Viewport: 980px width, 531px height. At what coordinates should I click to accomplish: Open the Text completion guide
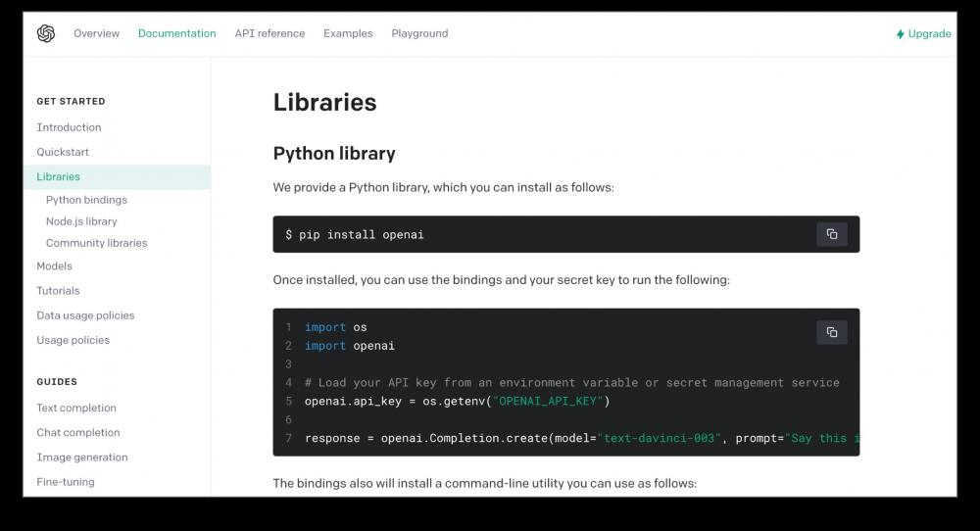tap(76, 408)
